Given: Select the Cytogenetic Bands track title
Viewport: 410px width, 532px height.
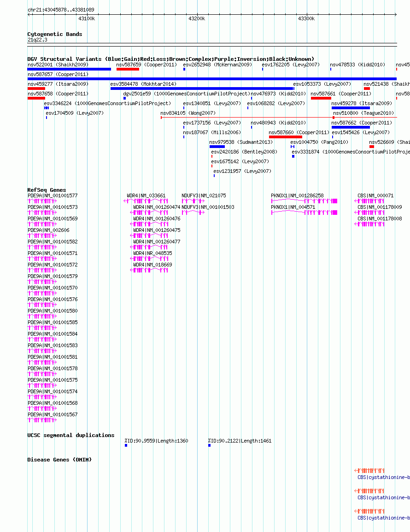Looking at the screenshot, I should (x=55, y=34).
